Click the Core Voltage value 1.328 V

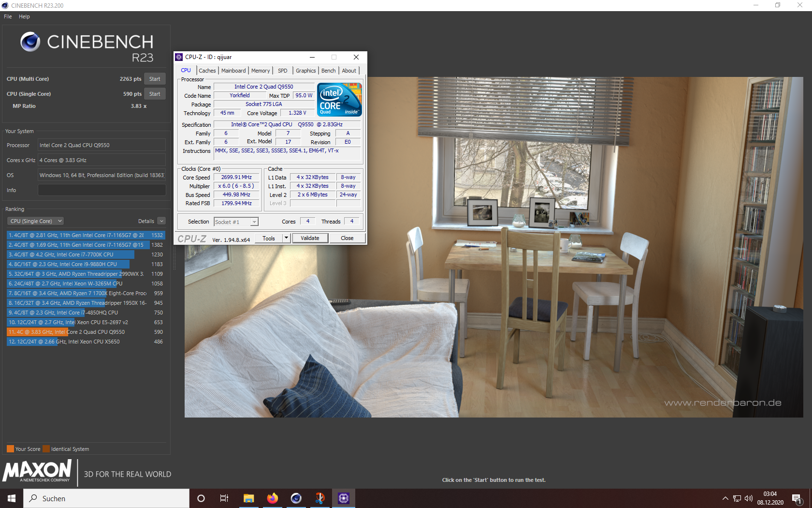point(297,113)
